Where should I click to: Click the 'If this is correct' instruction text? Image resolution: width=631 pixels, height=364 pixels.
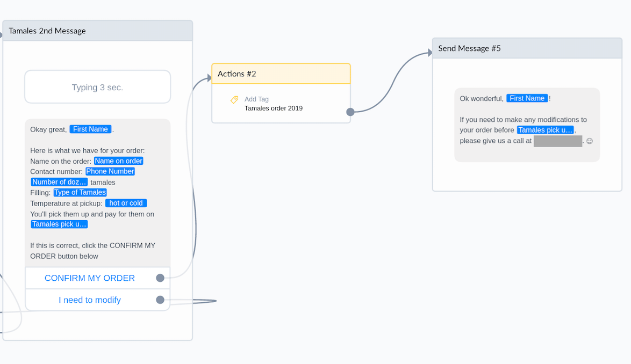click(92, 251)
